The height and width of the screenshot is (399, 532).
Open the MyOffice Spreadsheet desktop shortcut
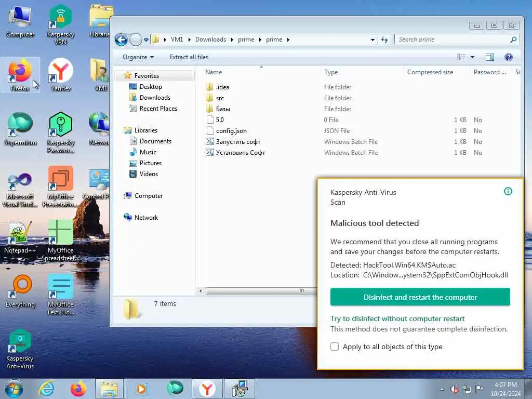pyautogui.click(x=61, y=240)
